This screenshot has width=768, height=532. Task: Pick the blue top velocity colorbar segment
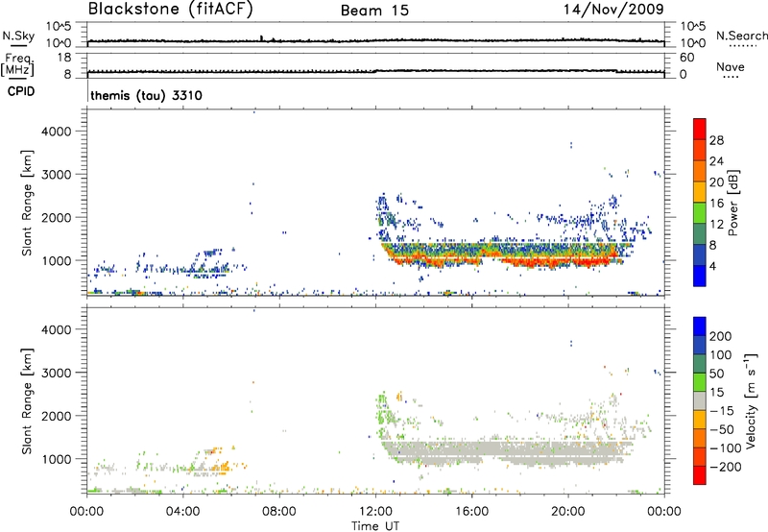[x=700, y=326]
